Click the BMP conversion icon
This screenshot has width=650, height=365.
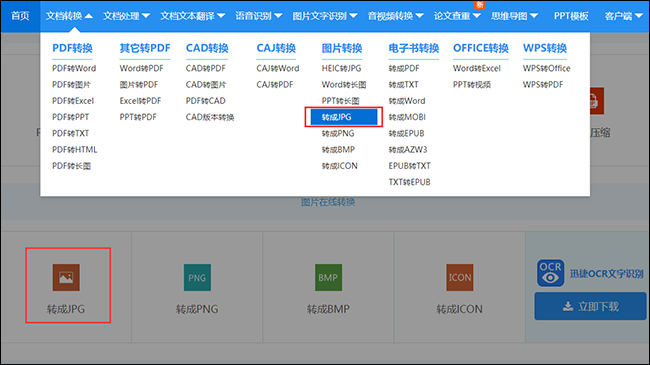[328, 277]
